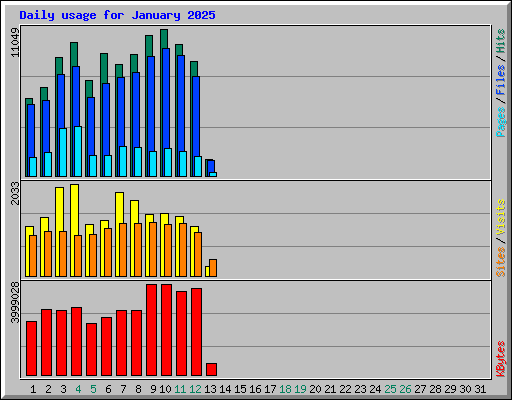Click the cyan Pages bar for day 3
This screenshot has height=400, width=512.
[x=63, y=152]
